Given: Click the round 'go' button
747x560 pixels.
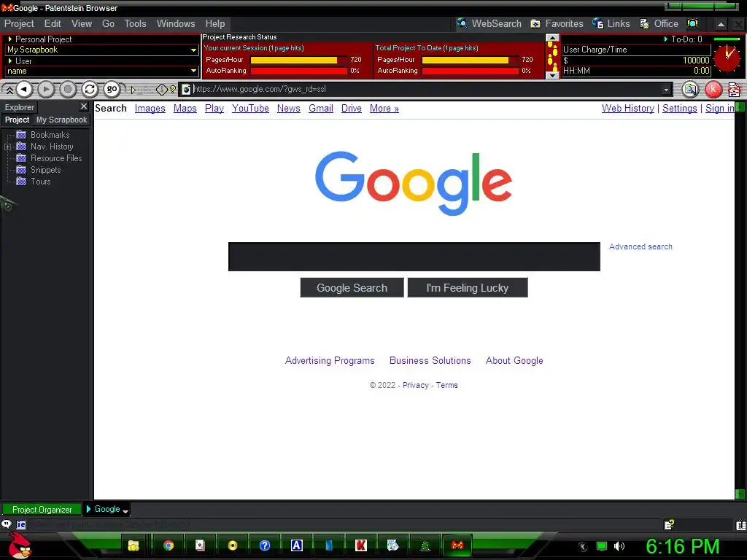Looking at the screenshot, I should pos(112,89).
